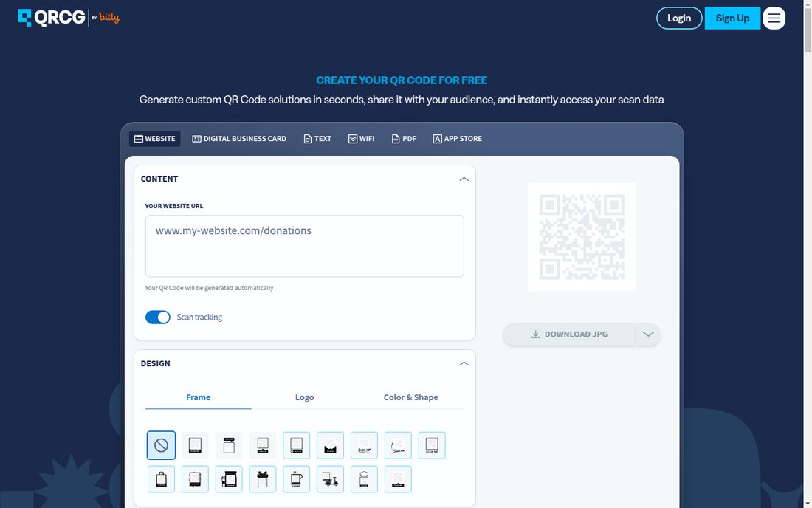Click the Sign Up button
812x508 pixels.
pos(732,18)
